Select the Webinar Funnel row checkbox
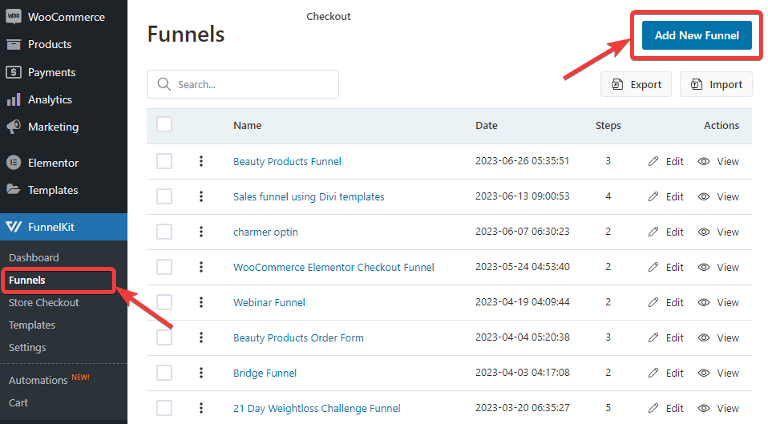The height and width of the screenshot is (424, 768). click(x=164, y=302)
